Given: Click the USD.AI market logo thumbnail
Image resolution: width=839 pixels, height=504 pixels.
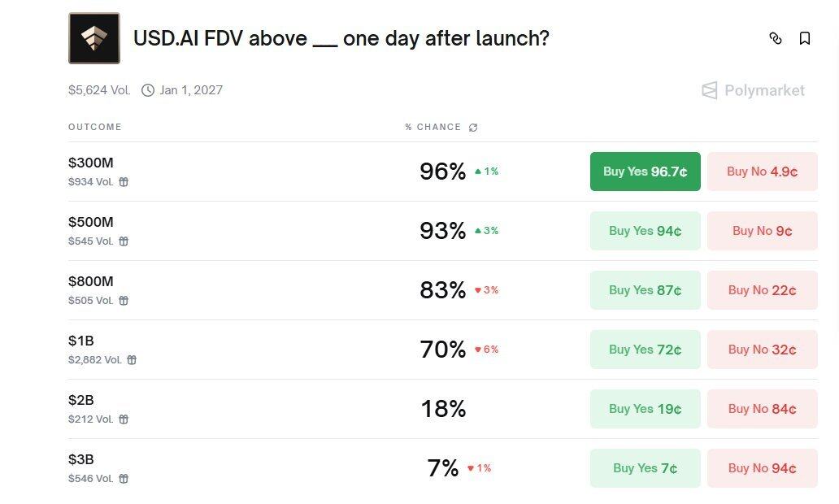Looking at the screenshot, I should tap(94, 38).
